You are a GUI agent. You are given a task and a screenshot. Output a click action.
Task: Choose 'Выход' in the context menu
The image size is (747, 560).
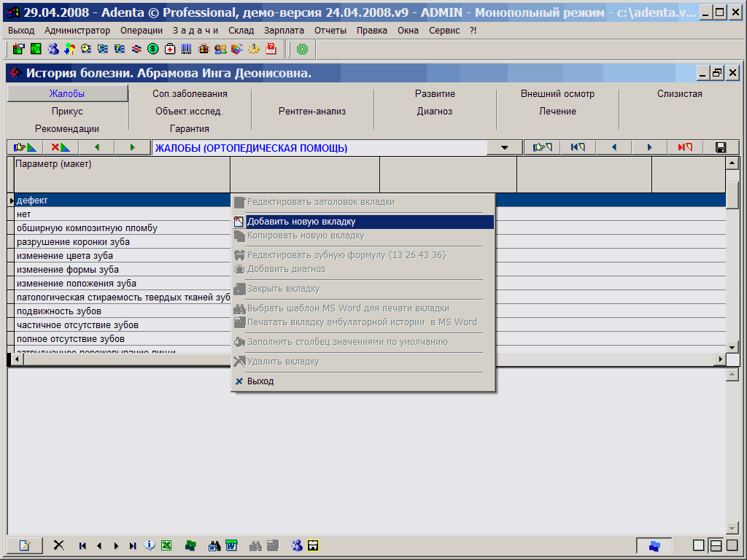coord(260,381)
